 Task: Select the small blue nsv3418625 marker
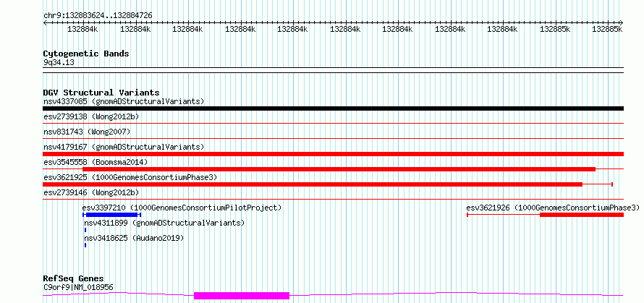(85, 245)
